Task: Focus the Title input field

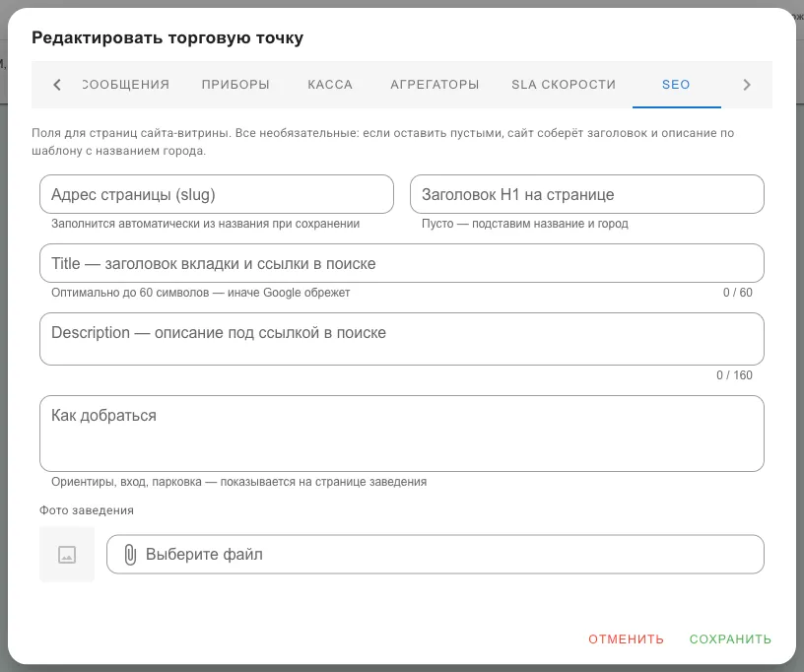Action: 402,263
